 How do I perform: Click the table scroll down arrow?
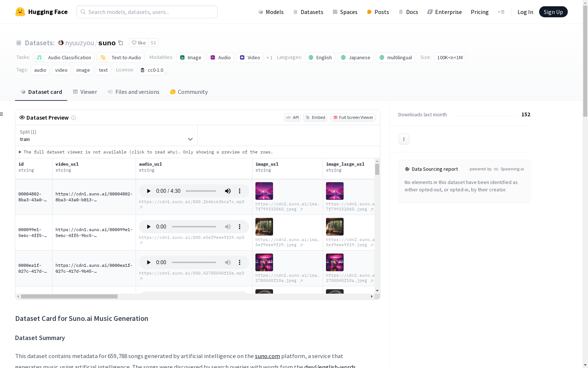pos(377,291)
